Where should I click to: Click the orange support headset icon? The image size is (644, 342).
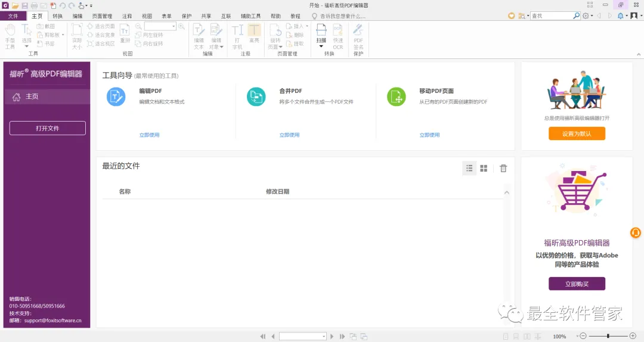[636, 233]
